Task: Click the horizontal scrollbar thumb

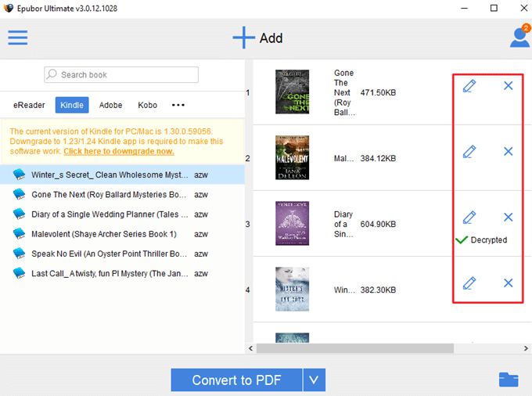Action: (x=355, y=348)
